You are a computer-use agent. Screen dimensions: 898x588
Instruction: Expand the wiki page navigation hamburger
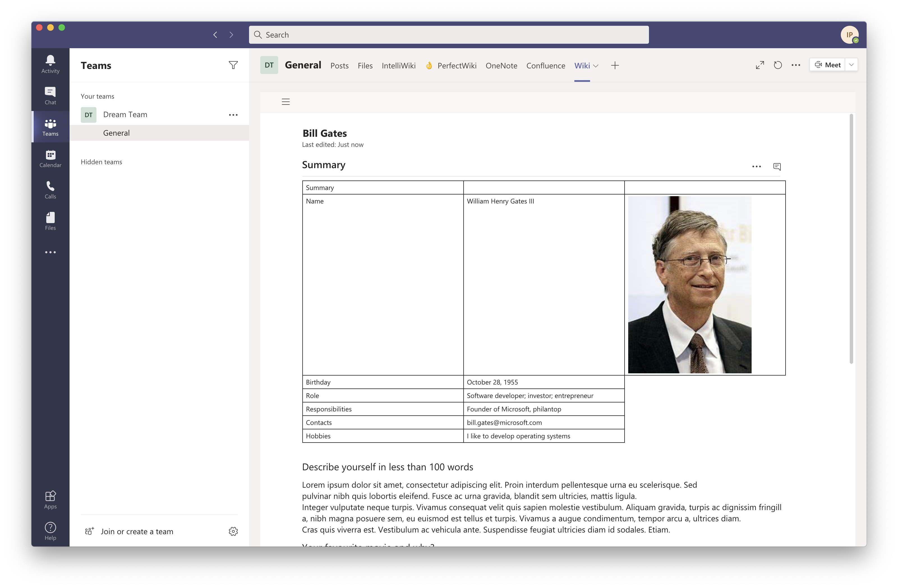[x=285, y=102]
